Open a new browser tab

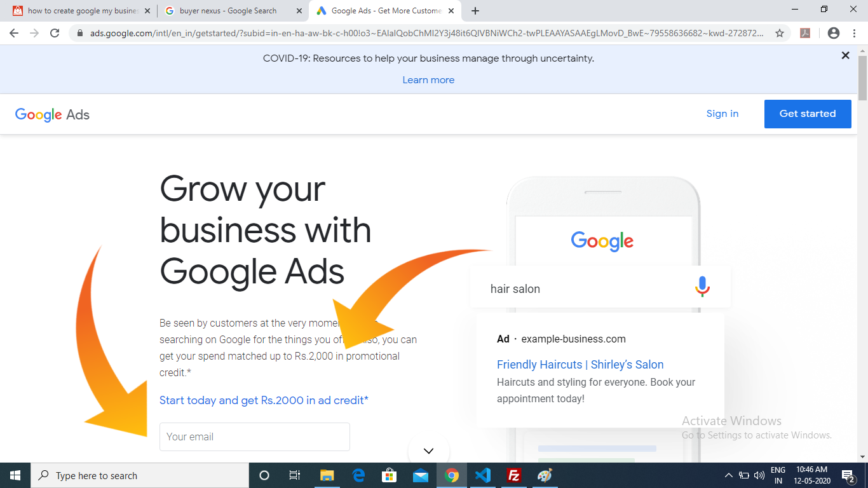click(x=475, y=11)
